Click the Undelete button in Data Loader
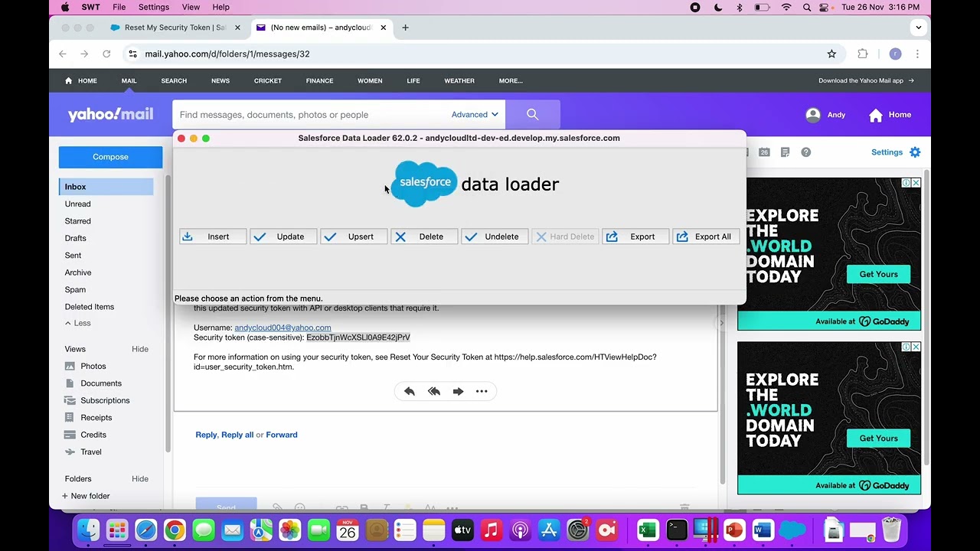 coord(495,236)
